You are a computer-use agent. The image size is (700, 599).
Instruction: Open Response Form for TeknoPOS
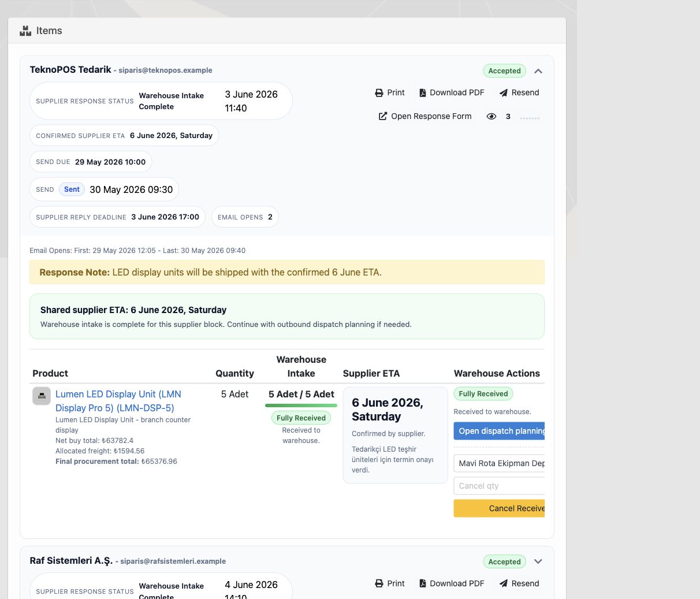coord(425,116)
